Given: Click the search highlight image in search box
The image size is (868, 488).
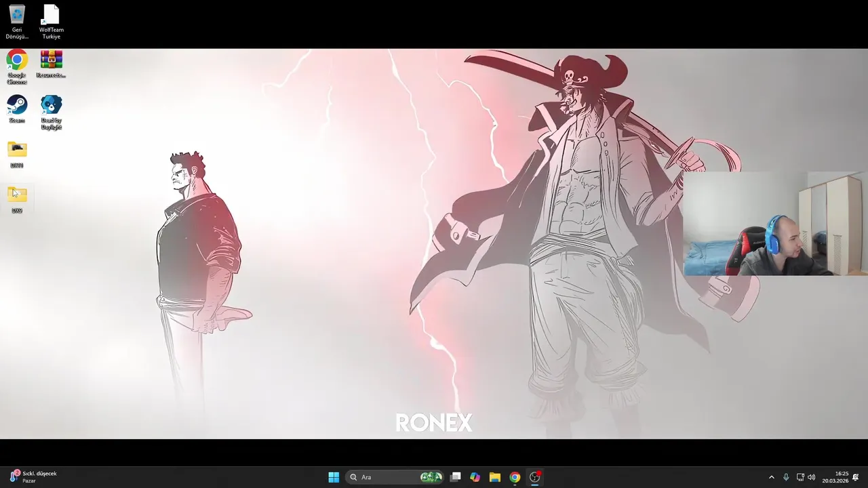Looking at the screenshot, I should [x=431, y=477].
